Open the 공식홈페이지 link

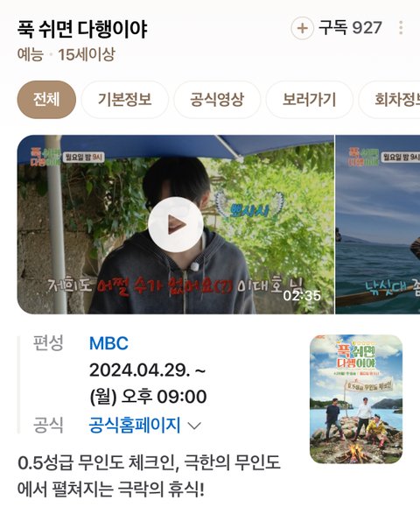pos(135,426)
